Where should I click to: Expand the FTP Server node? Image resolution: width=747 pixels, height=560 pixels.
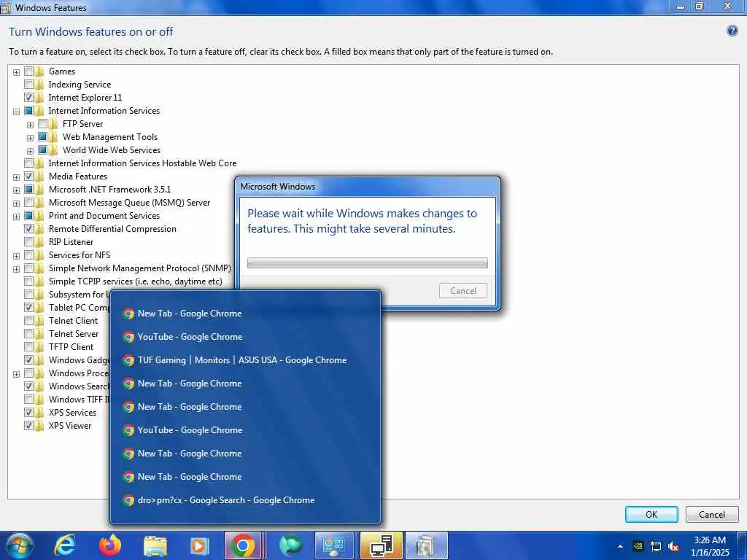(30, 125)
